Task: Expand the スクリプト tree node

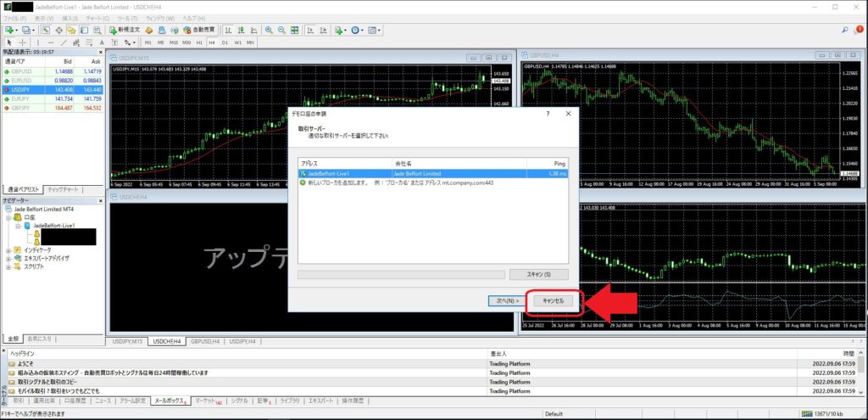Action: tap(8, 266)
